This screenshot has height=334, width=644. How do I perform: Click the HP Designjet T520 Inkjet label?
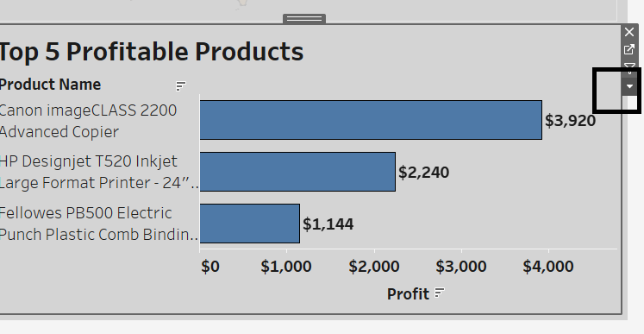point(98,172)
